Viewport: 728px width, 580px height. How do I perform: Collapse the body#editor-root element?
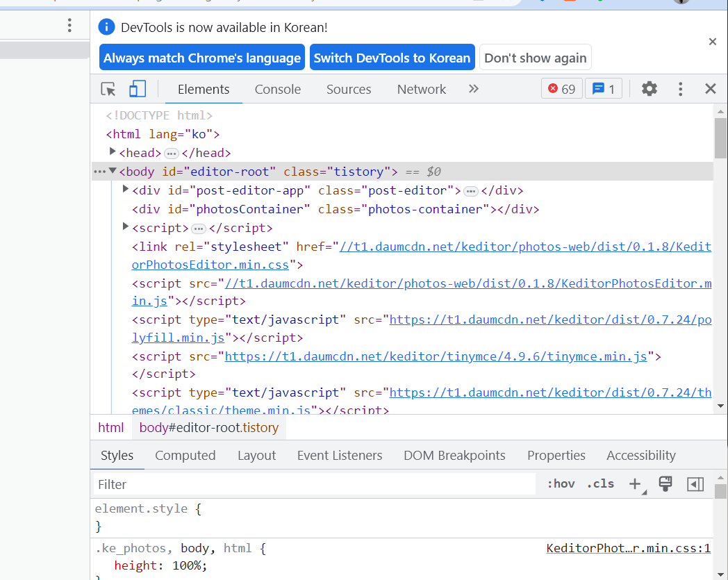pyautogui.click(x=113, y=170)
